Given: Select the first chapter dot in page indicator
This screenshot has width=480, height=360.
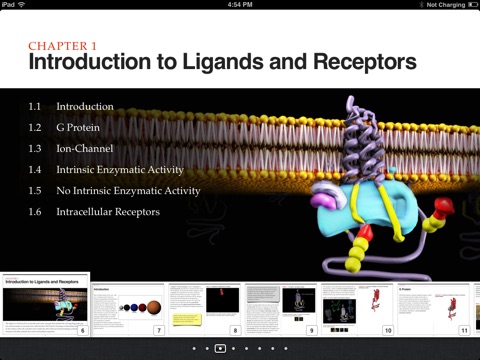Looking at the screenshot, I should pyautogui.click(x=194, y=349).
